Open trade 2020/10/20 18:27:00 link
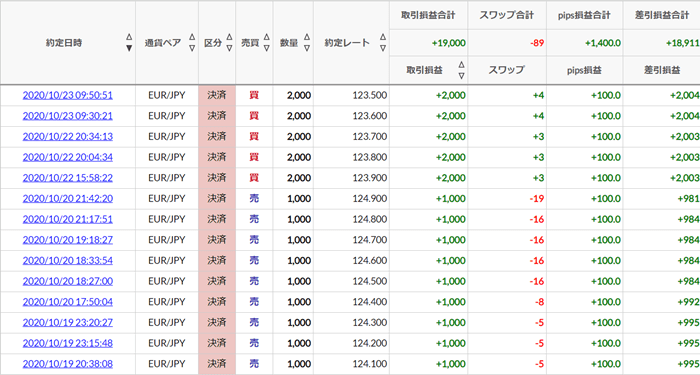Viewport: 700px width, 375px height. 68,281
